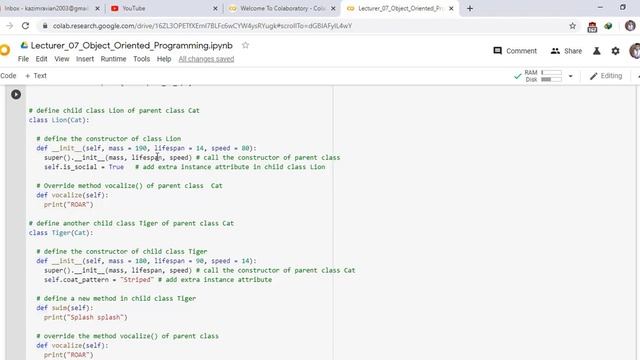Open the Comment panel
640x360 pixels.
pyautogui.click(x=515, y=51)
